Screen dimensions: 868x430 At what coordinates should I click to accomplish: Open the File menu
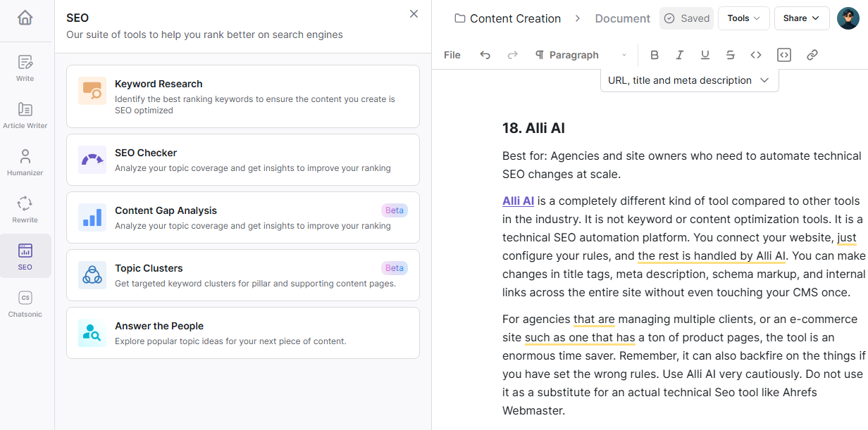(x=452, y=55)
